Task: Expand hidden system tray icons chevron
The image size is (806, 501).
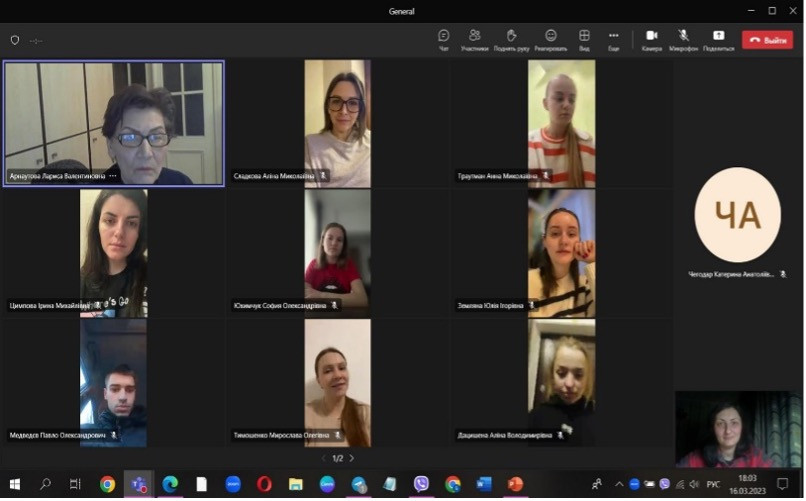Action: coord(619,484)
